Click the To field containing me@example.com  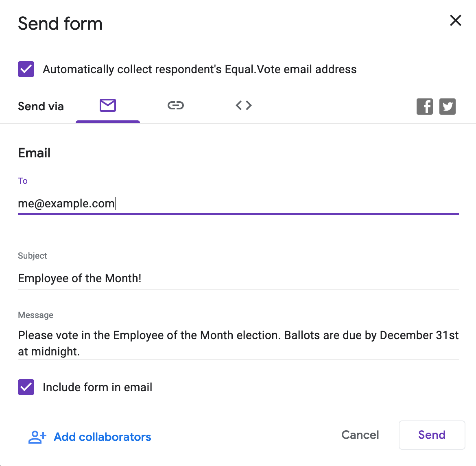point(238,203)
